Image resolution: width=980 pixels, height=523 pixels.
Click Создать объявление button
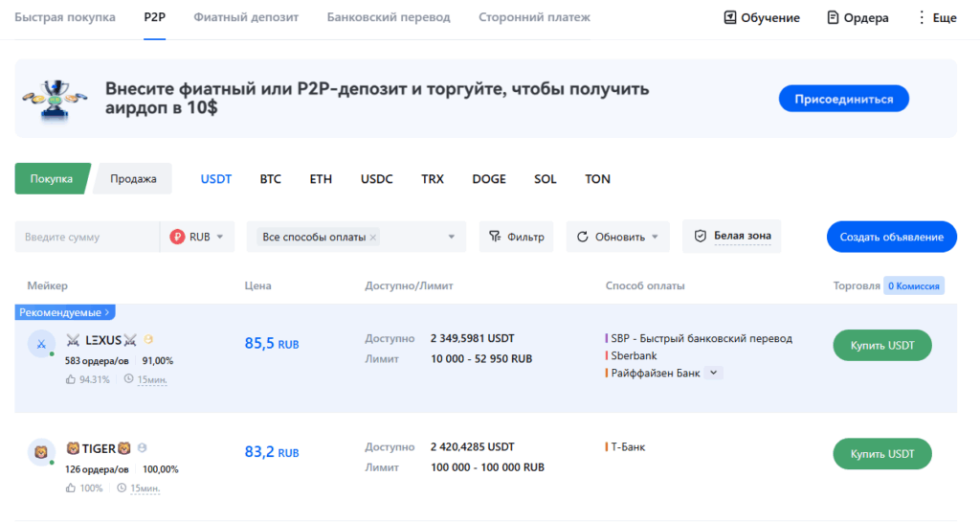891,238
